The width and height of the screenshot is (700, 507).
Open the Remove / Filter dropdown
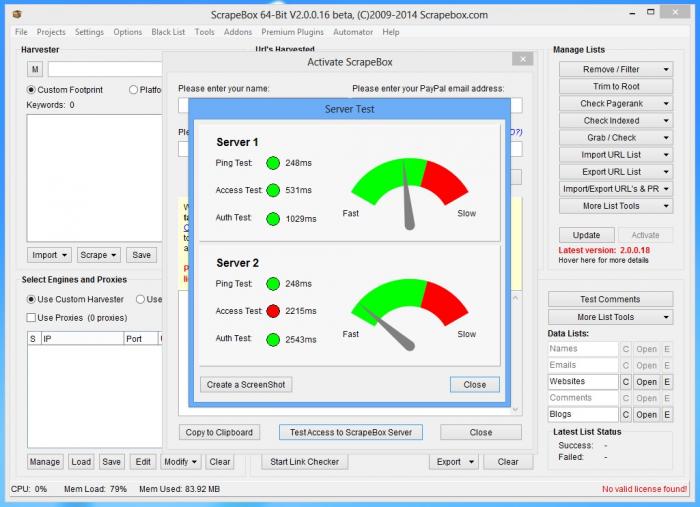[x=616, y=69]
